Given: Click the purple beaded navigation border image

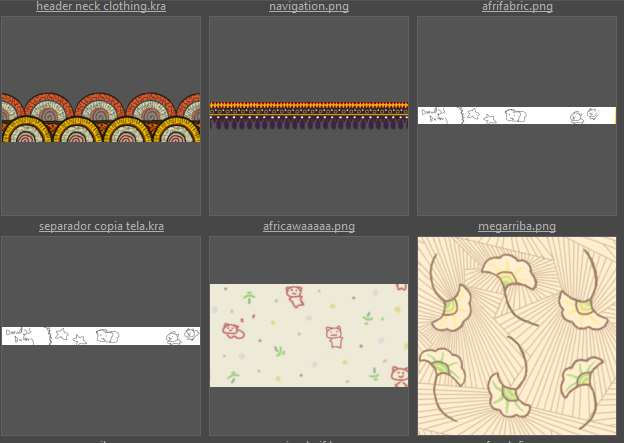Looking at the screenshot, I should (309, 114).
